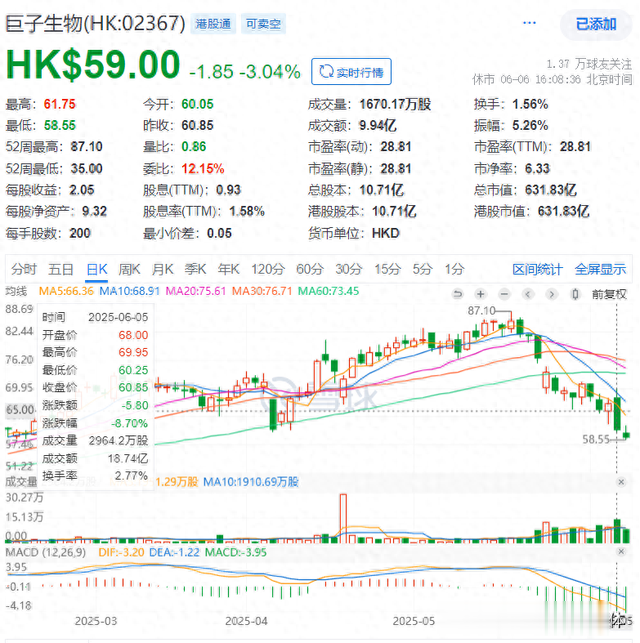
Task: Click the 已添加 watchlist button
Action: [596, 24]
